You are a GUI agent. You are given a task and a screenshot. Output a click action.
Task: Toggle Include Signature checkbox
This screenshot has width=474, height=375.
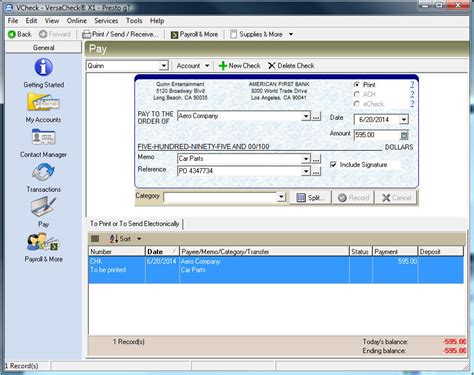[333, 165]
